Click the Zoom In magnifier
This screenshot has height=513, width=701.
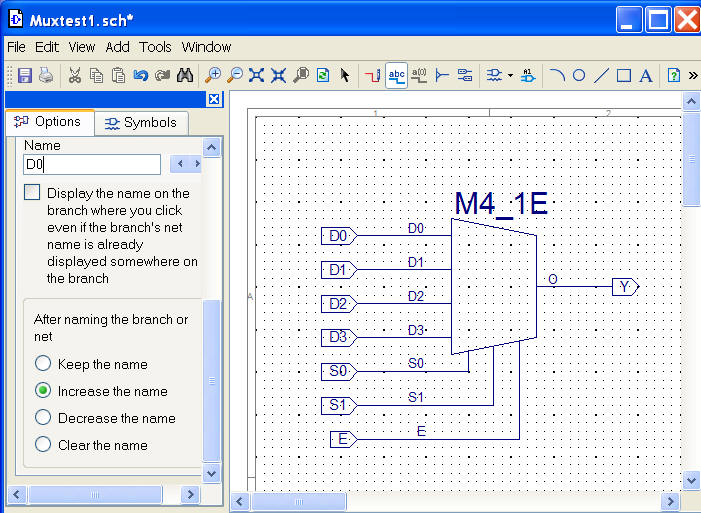(213, 75)
